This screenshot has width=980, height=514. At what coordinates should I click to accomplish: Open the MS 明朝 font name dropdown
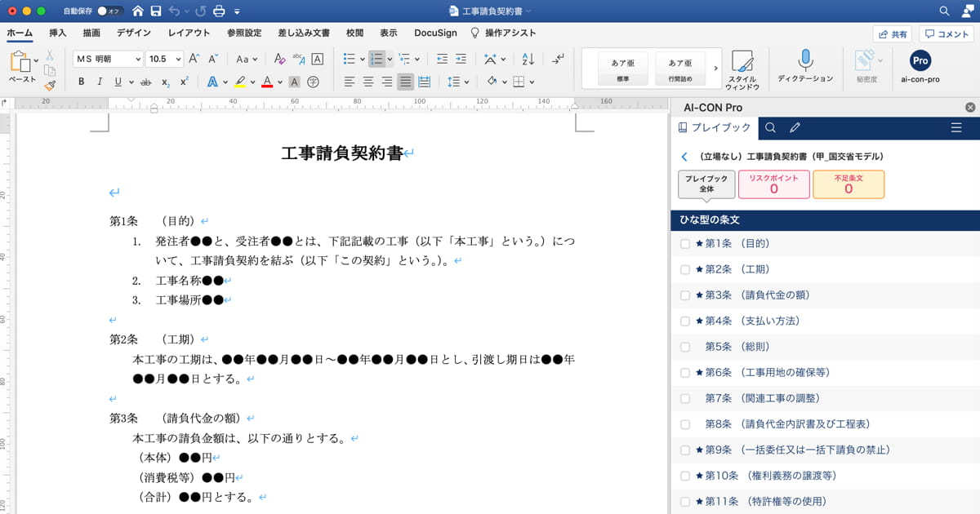[x=108, y=59]
